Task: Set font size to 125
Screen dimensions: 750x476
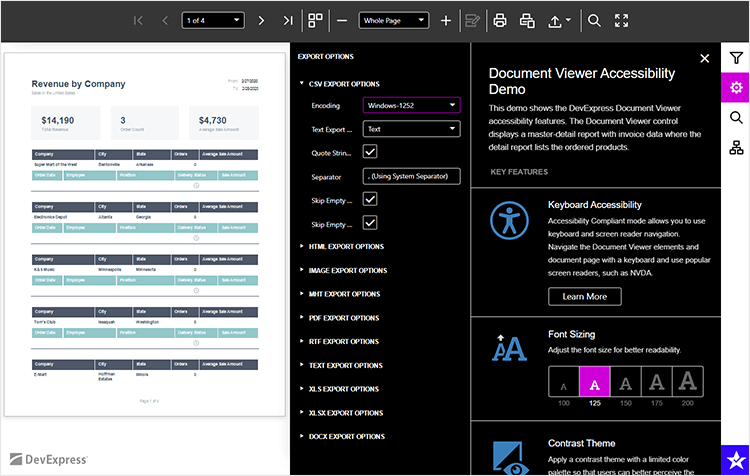Action: pyautogui.click(x=595, y=382)
